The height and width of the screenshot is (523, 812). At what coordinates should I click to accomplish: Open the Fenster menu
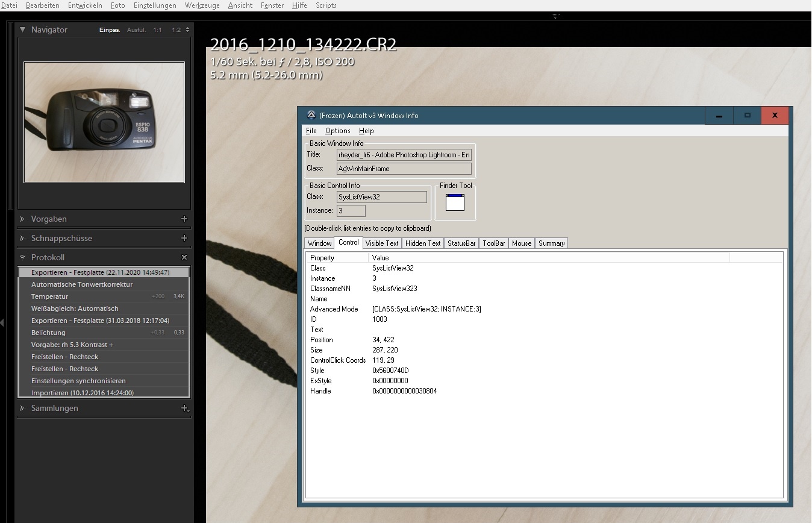(x=272, y=5)
